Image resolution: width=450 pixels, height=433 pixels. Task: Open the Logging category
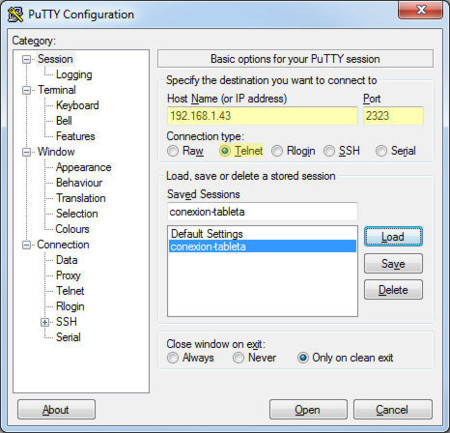pyautogui.click(x=74, y=75)
